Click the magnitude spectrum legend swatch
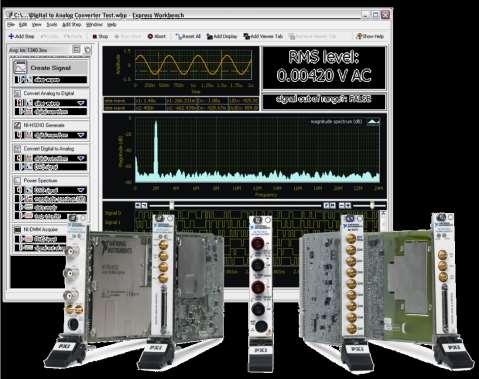This screenshot has width=479, height=379. (373, 122)
